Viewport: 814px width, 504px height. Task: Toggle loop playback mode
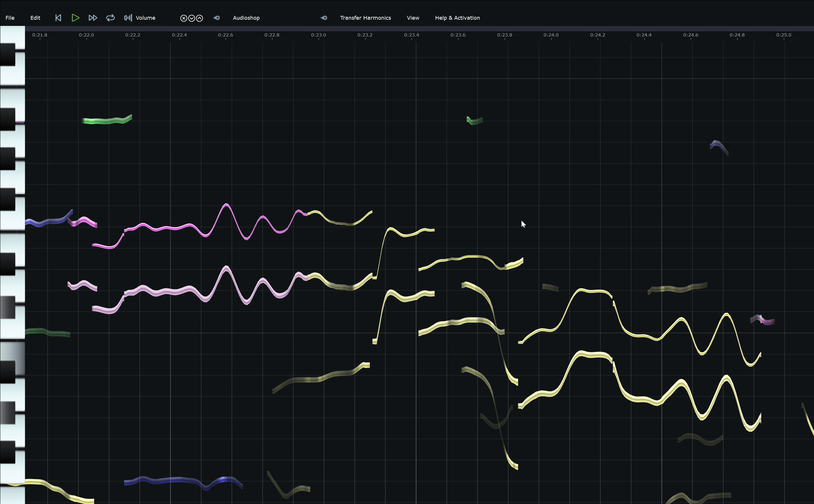point(110,18)
